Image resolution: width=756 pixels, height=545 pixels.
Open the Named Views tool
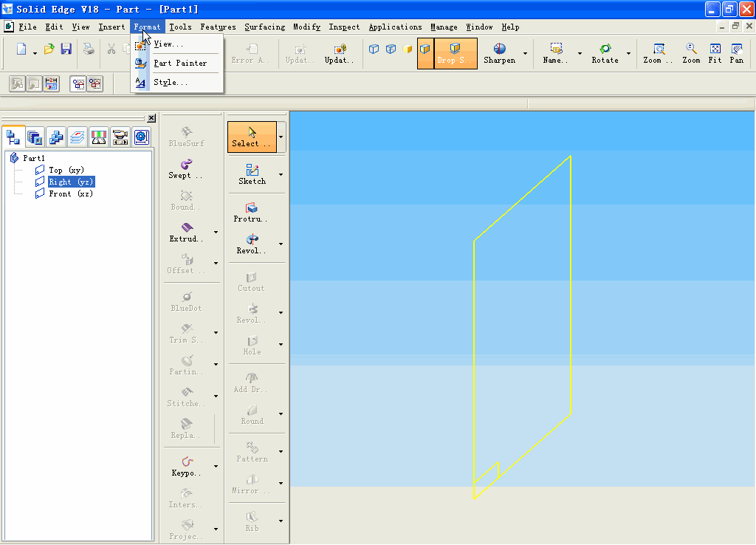555,53
